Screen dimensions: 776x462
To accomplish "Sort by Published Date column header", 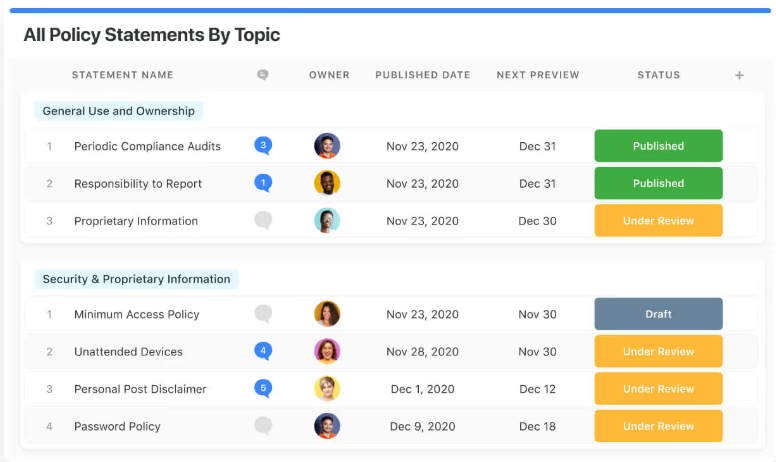I will 422,75.
